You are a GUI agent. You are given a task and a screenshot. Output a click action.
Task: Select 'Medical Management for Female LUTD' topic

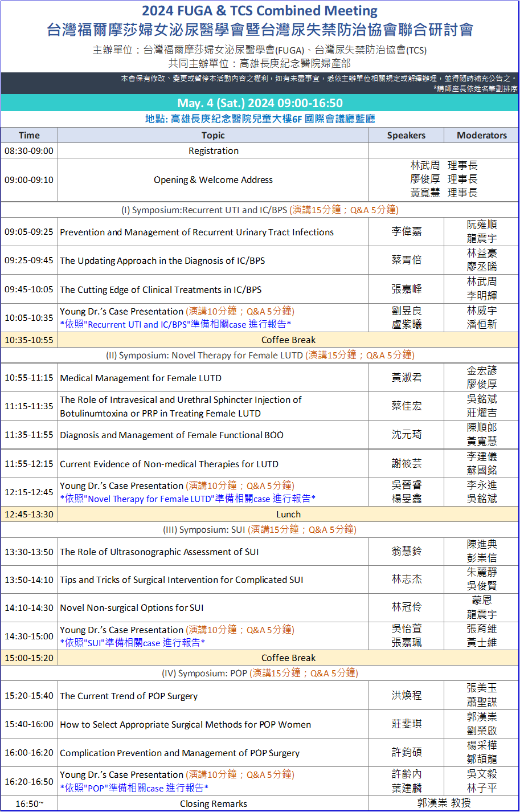[x=141, y=378]
